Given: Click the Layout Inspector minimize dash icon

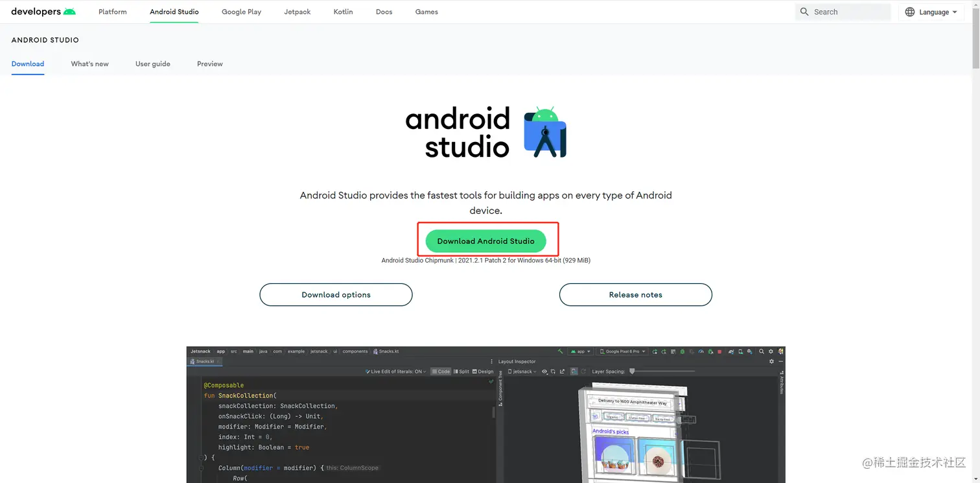Looking at the screenshot, I should 781,361.
